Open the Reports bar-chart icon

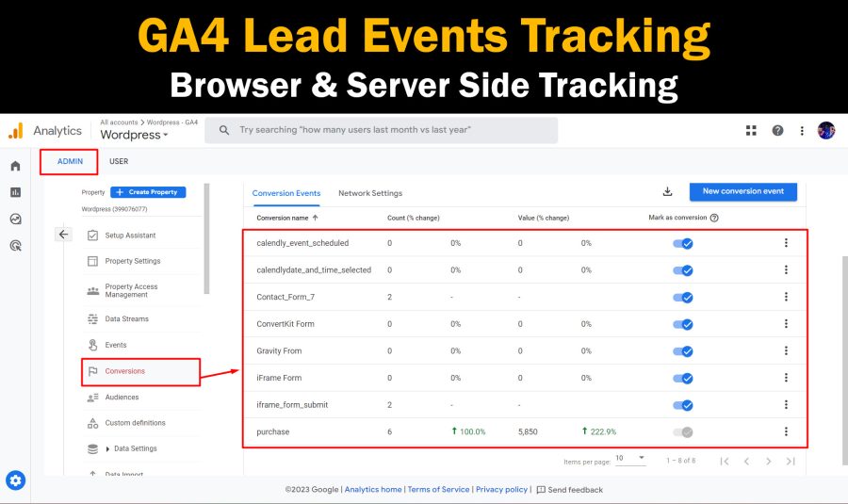point(15,192)
